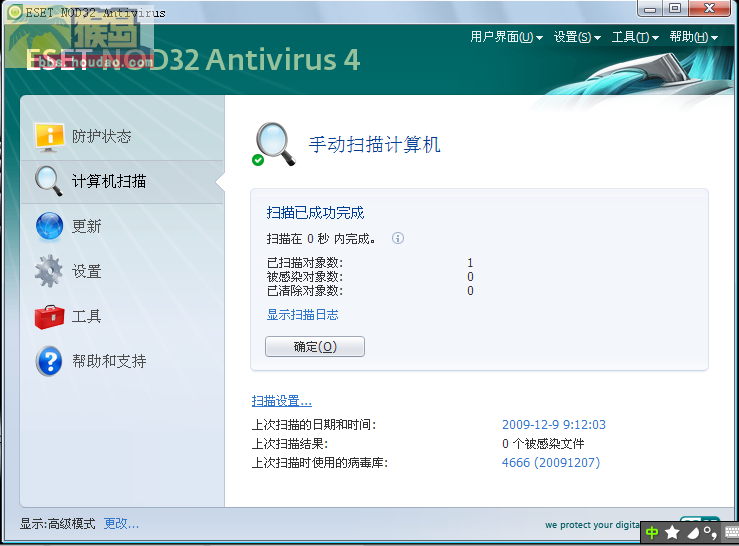Maximize the ESET NOD32 window
Image resolution: width=739 pixels, height=546 pixels.
(675, 8)
